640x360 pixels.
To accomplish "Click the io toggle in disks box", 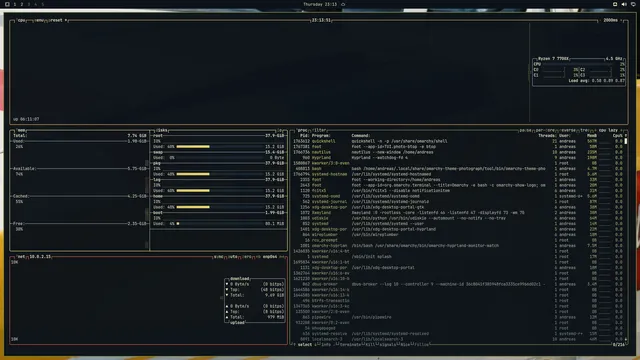I will [x=280, y=130].
